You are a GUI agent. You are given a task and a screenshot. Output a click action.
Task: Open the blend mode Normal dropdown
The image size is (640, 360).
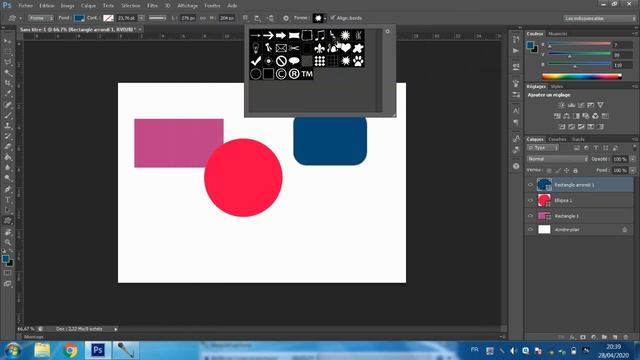tap(558, 159)
